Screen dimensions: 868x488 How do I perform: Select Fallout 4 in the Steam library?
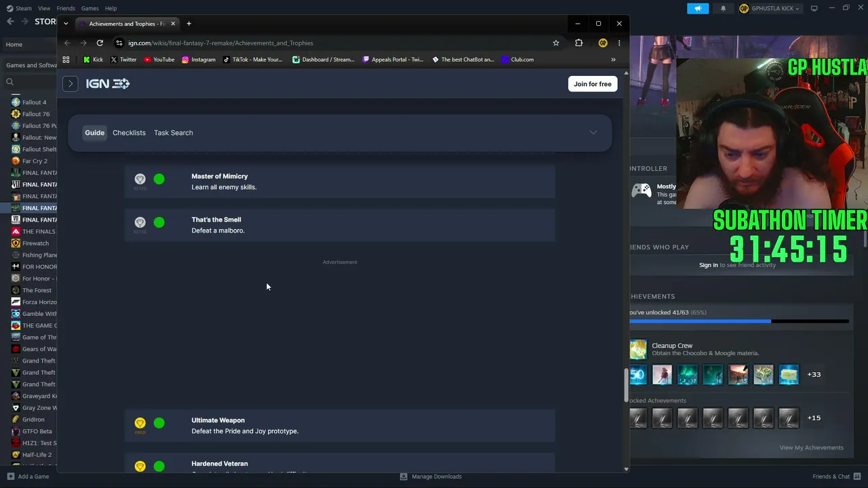pos(34,102)
